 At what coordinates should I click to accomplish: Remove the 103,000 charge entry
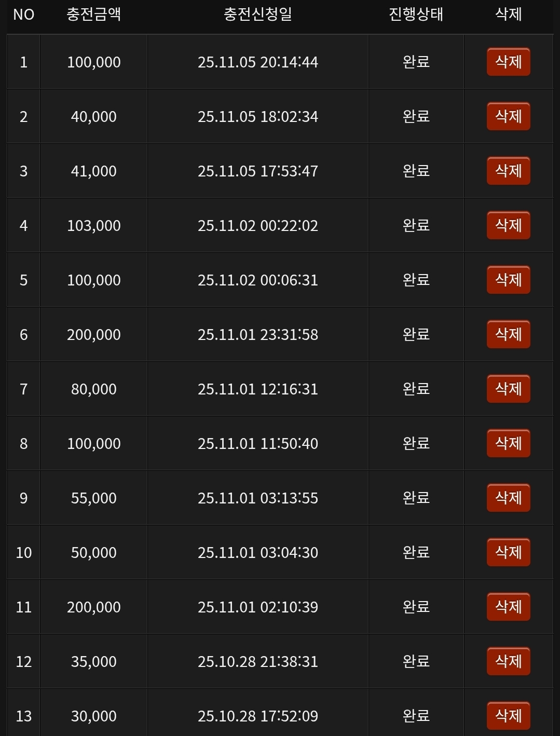point(508,226)
